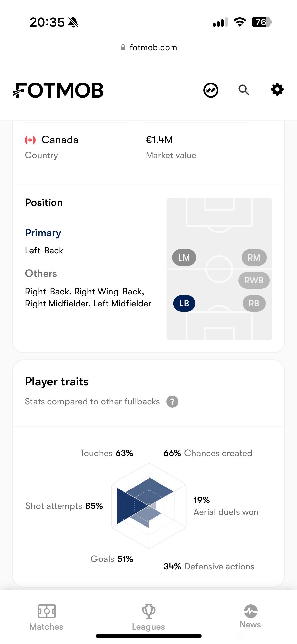The image size is (297, 644).
Task: Tap the Matches pitch icon
Action: (47, 611)
